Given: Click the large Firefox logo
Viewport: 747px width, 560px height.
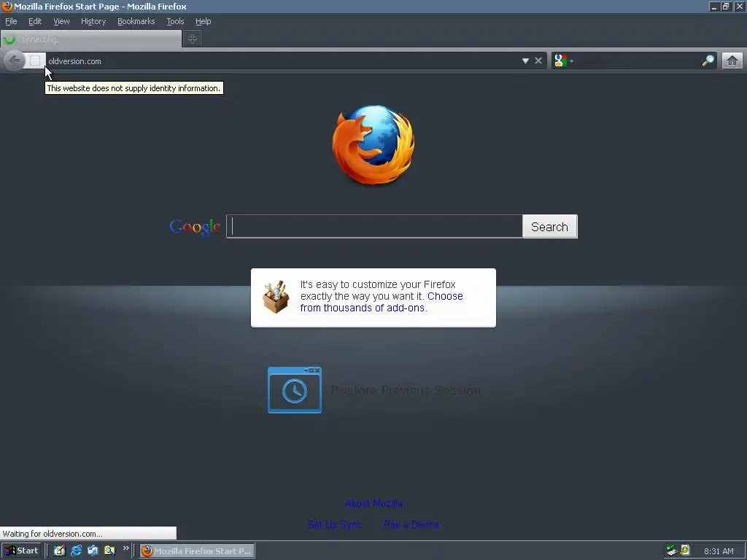Looking at the screenshot, I should pyautogui.click(x=373, y=145).
